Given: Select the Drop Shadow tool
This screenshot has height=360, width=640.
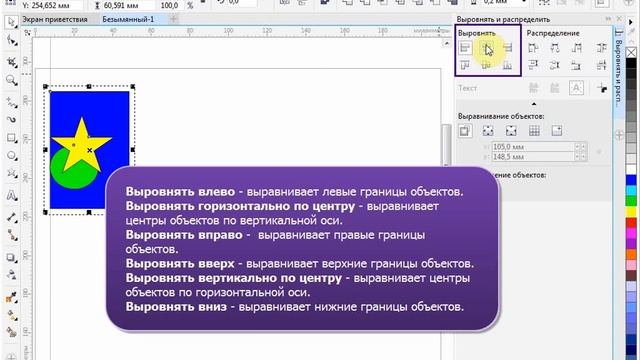Looking at the screenshot, I should [11, 258].
